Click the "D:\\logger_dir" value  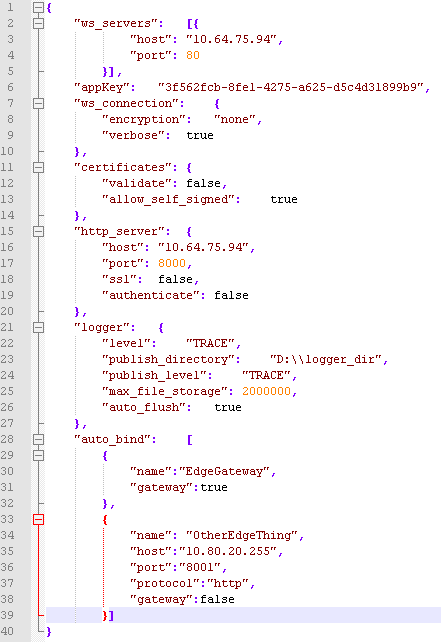click(x=326, y=359)
